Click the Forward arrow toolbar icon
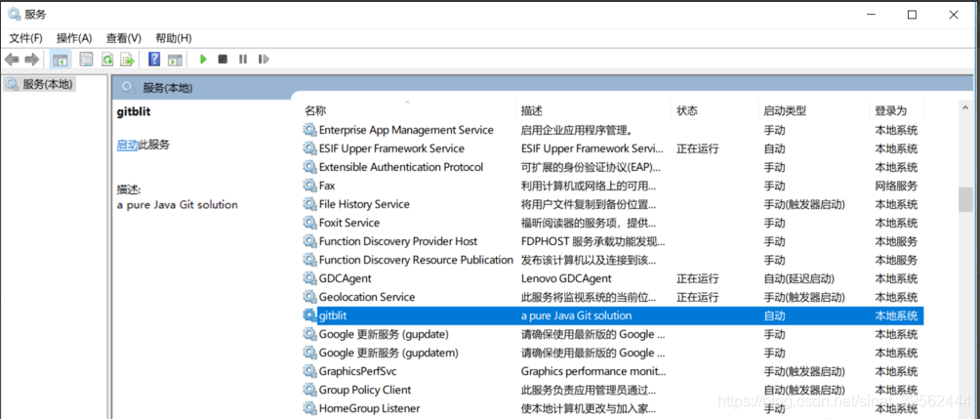Image resolution: width=980 pixels, height=419 pixels. [32, 60]
